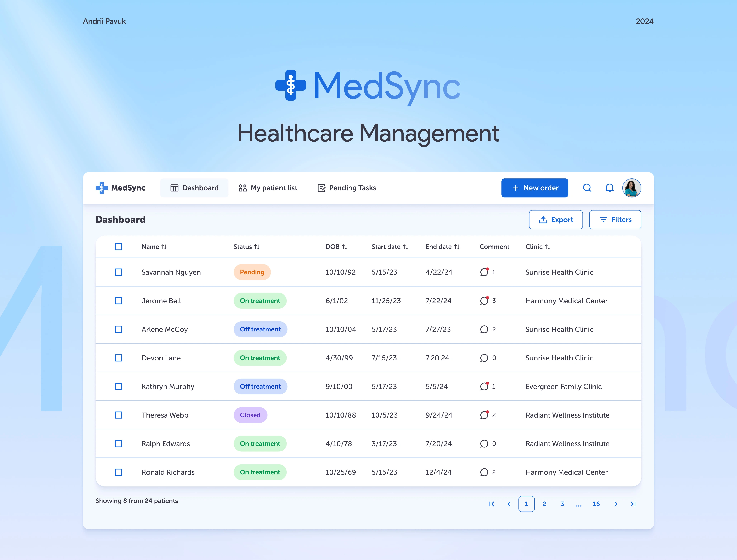
Task: Switch to My patient list tab
Action: [x=268, y=188]
